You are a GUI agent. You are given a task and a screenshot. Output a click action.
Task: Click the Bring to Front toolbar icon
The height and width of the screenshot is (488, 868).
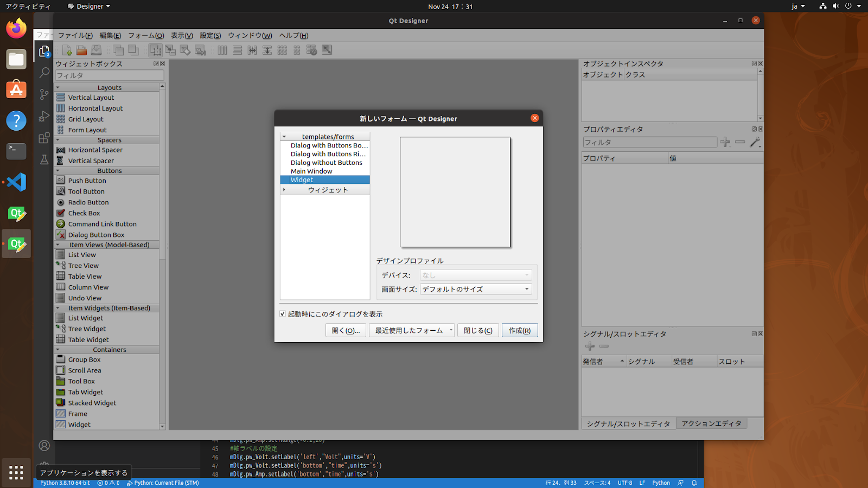click(x=133, y=50)
